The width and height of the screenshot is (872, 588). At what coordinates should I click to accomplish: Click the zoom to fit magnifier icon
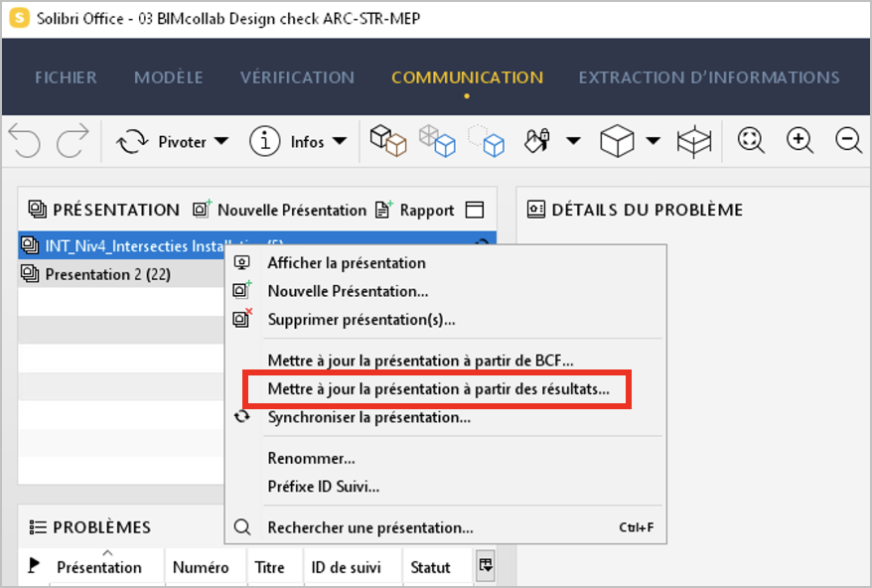(751, 140)
